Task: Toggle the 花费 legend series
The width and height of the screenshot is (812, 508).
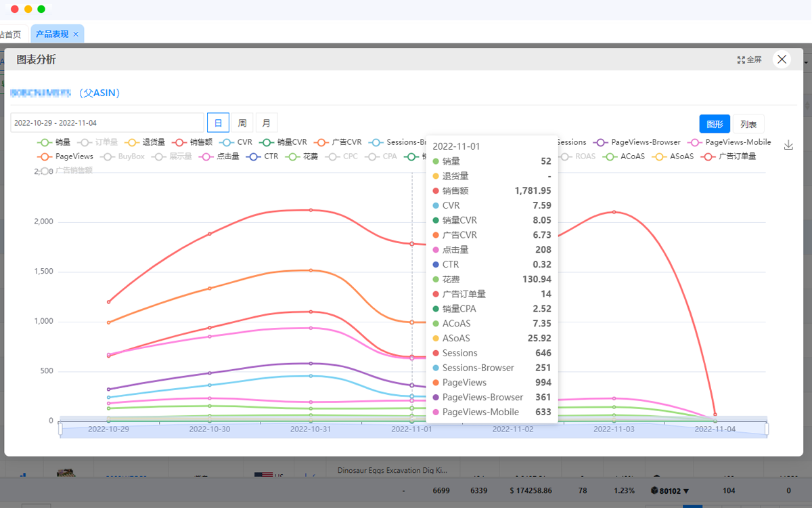Action: tap(301, 156)
